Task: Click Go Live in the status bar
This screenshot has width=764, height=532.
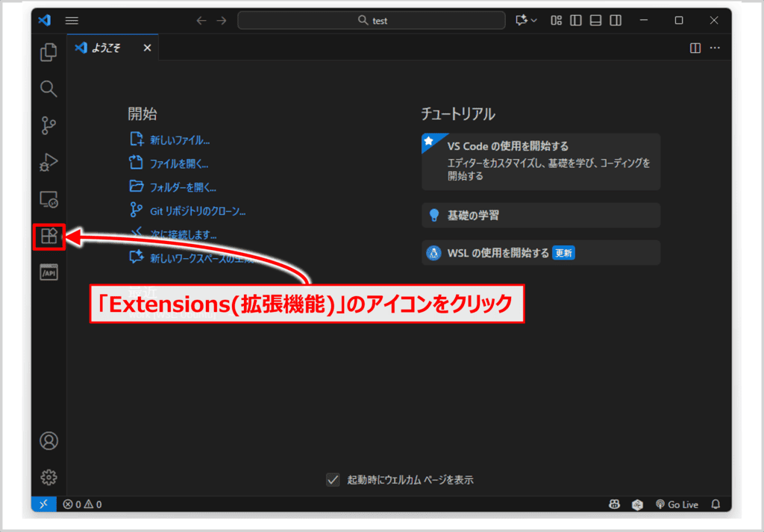Action: pyautogui.click(x=677, y=504)
